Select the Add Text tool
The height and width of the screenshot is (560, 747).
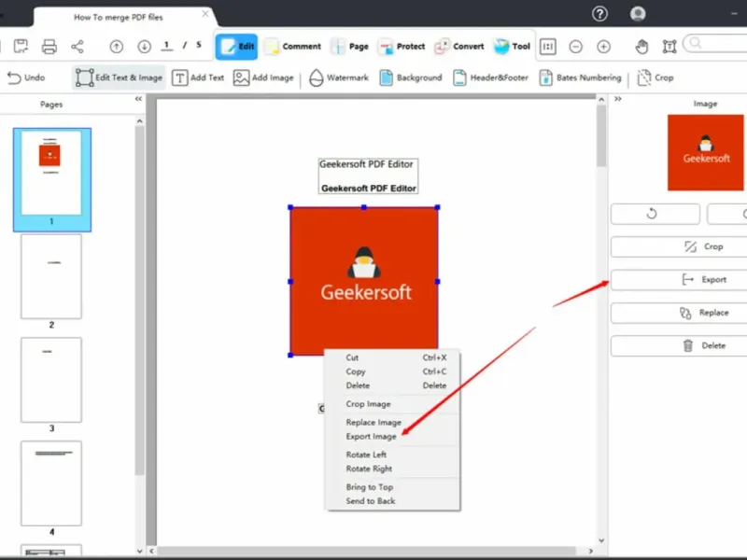[198, 77]
